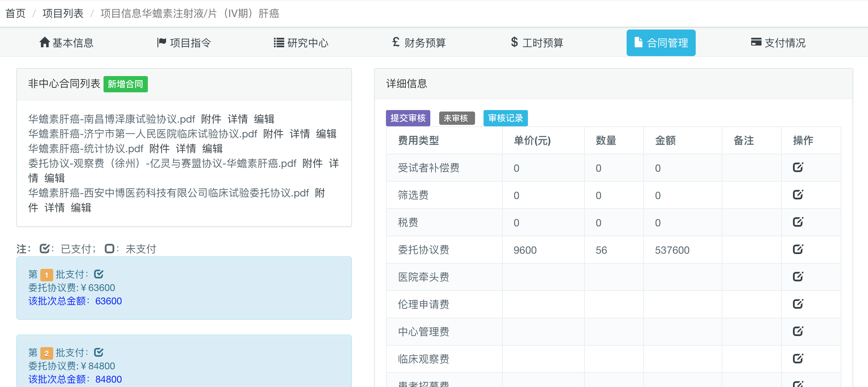Click the batch number badge 2

coord(47,353)
